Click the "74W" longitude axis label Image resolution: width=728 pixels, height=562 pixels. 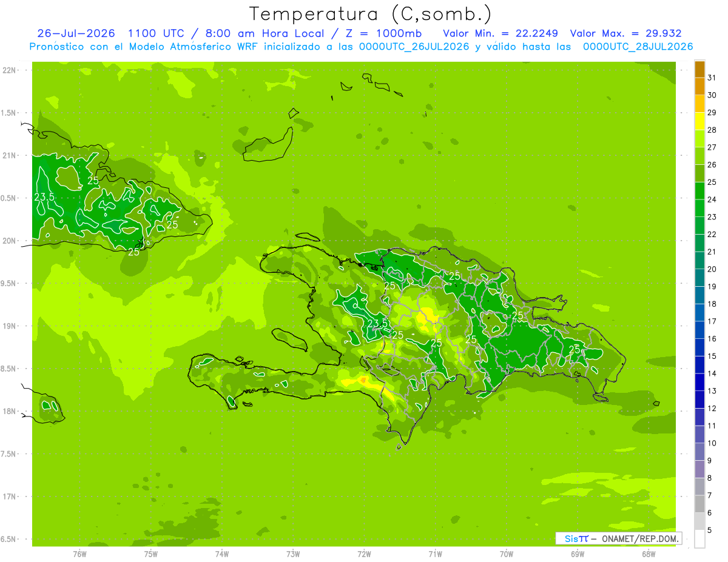click(221, 554)
